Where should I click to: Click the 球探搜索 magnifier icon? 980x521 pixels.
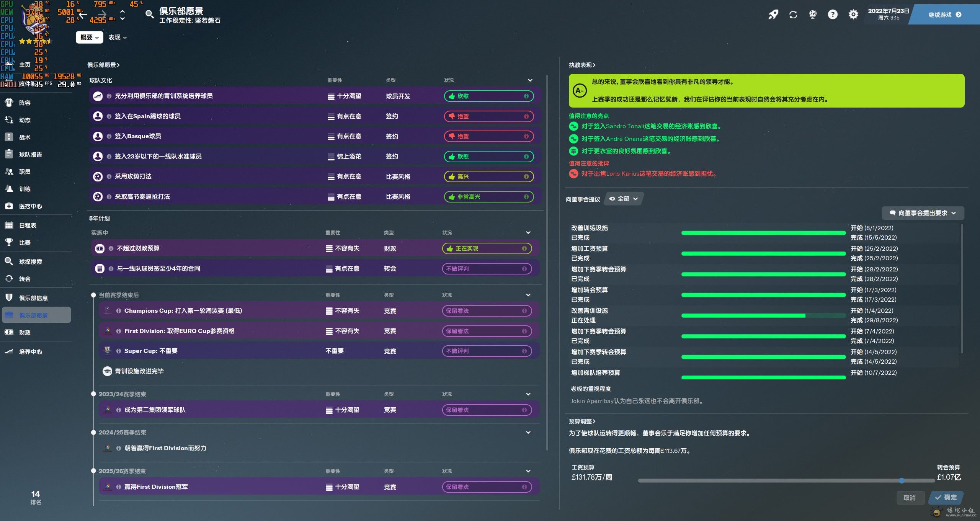coord(9,261)
